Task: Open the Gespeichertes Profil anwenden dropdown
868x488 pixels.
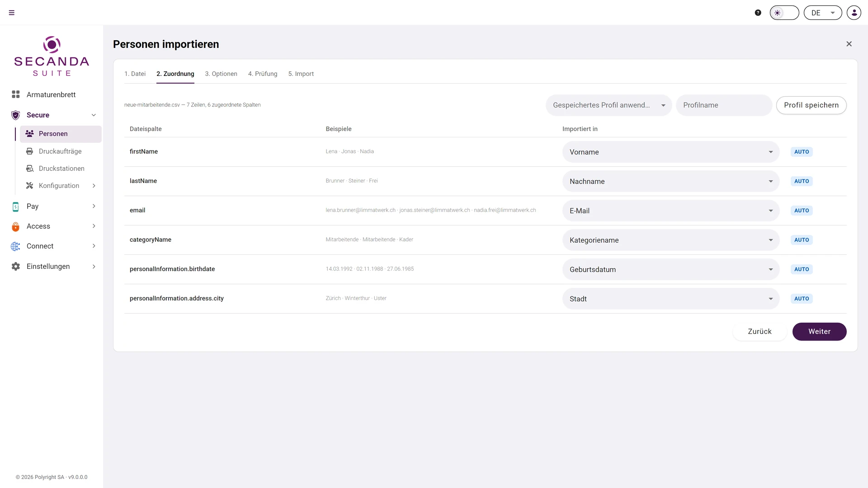Action: [x=609, y=105]
